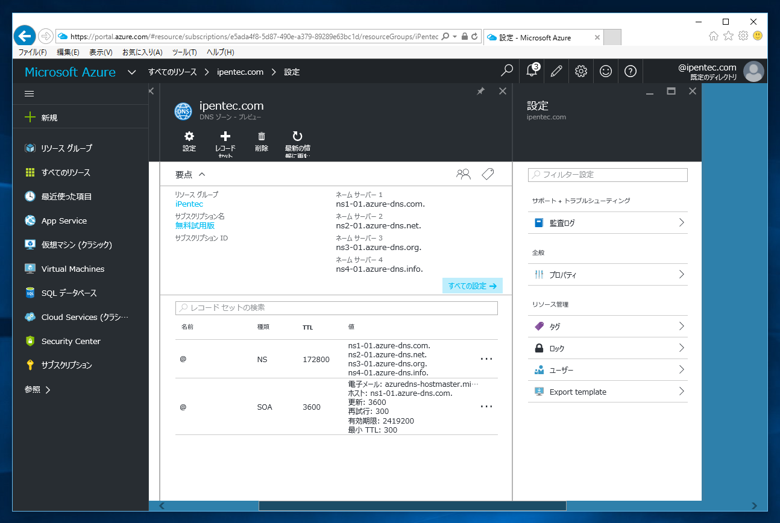Toggle the hamburger menu in sidebar
Screen dimensions: 780x523
pos(29,94)
